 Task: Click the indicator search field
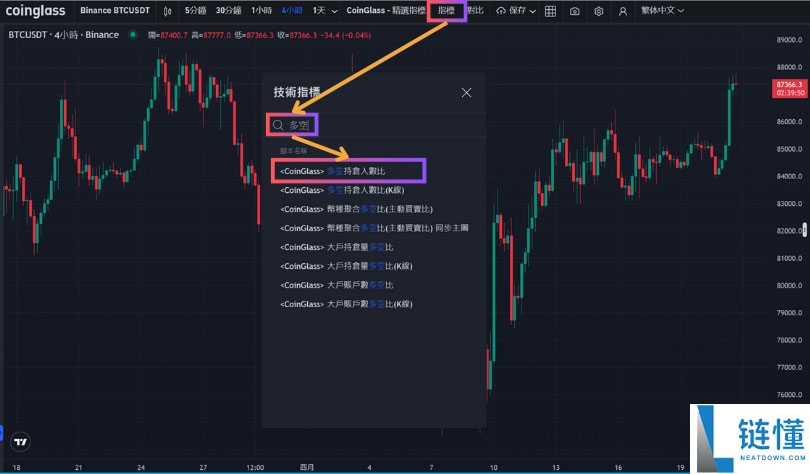(x=380, y=125)
